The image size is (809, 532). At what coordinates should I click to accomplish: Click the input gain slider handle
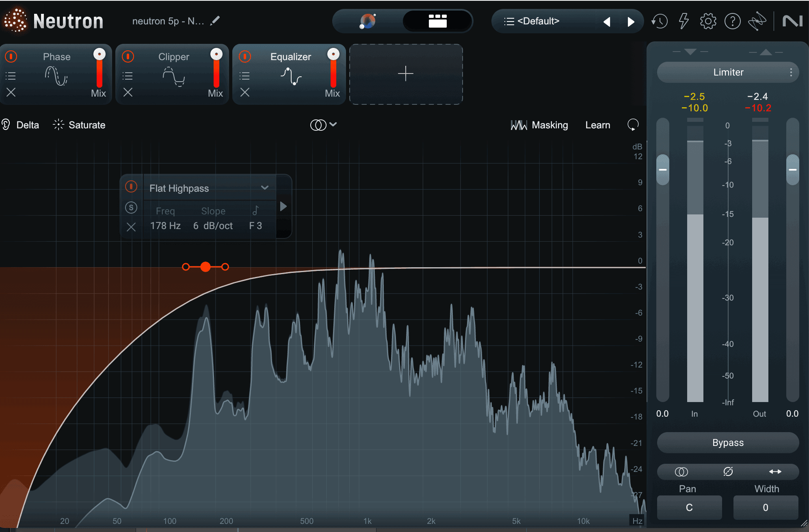pyautogui.click(x=663, y=169)
